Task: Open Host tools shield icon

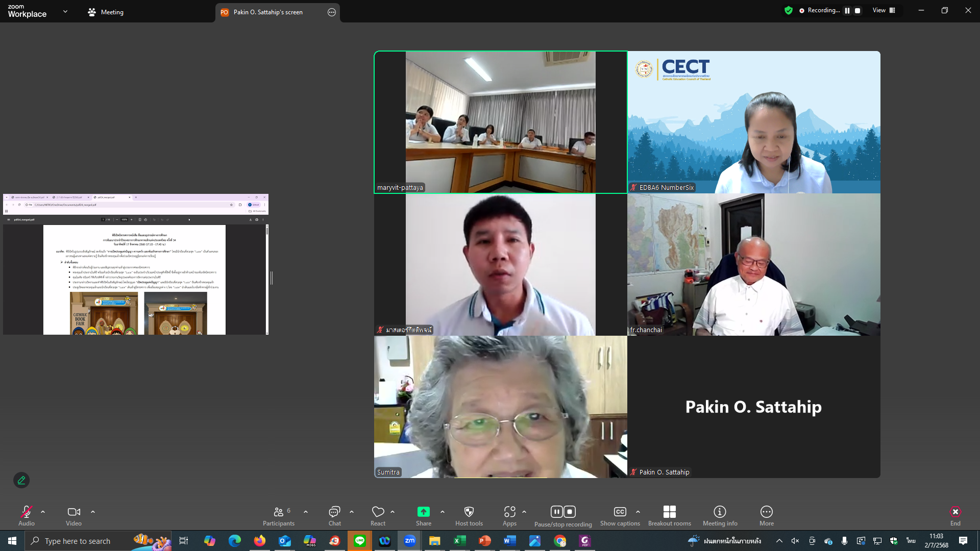Action: pyautogui.click(x=469, y=512)
